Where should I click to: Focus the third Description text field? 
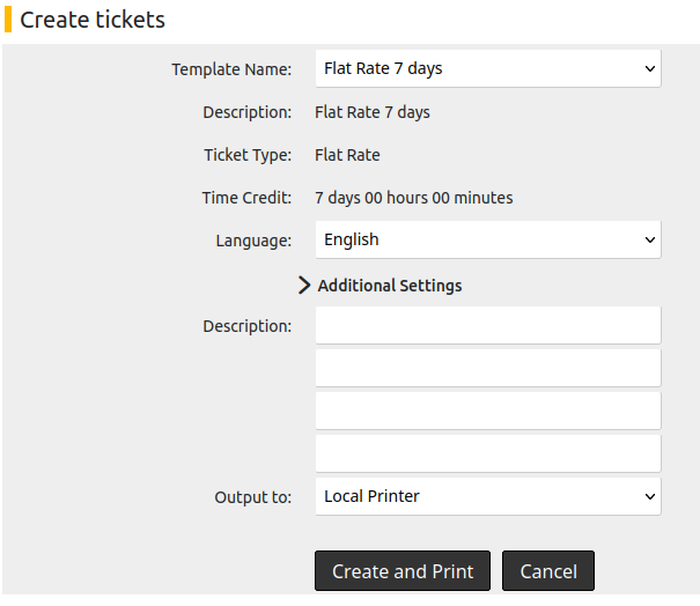click(487, 411)
